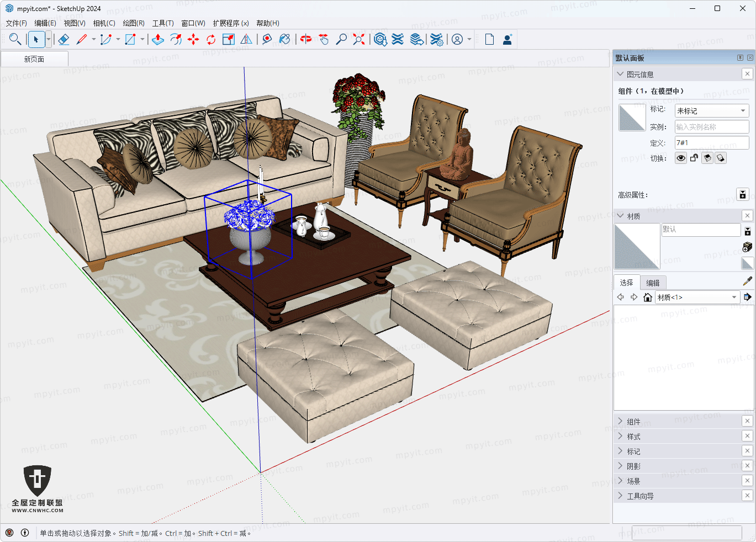Viewport: 756px width, 542px height.
Task: Select the Move tool with red arrows
Action: pos(193,39)
